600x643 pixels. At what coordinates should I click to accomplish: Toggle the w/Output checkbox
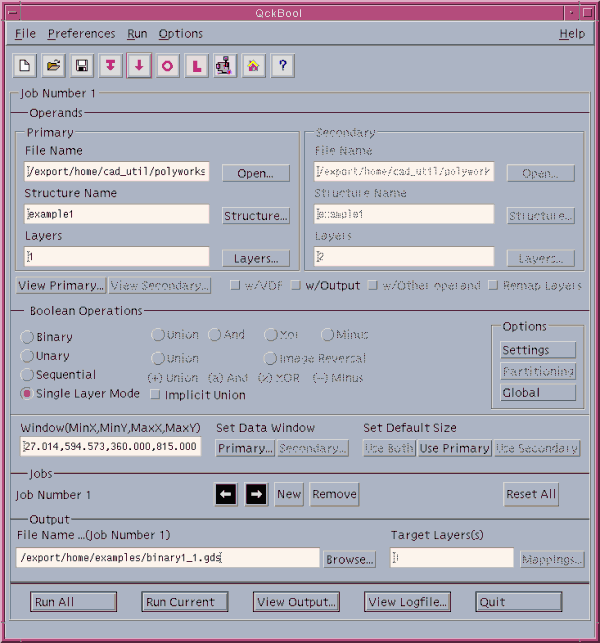pos(296,285)
